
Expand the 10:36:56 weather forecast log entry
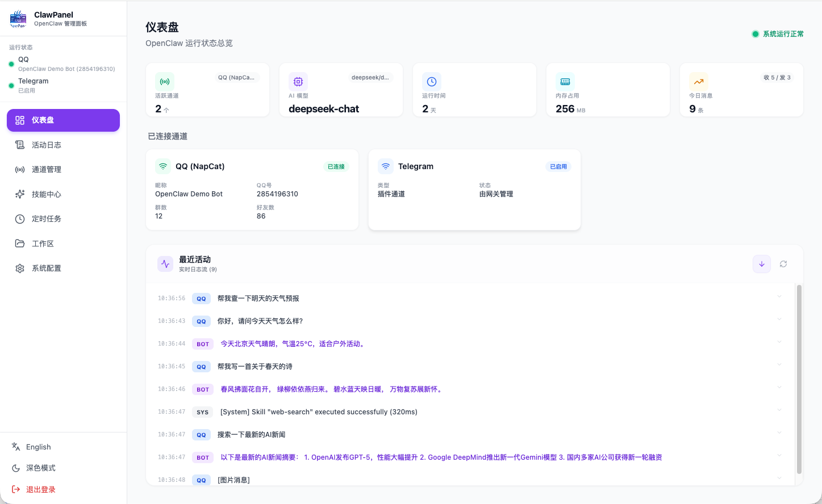(x=779, y=297)
